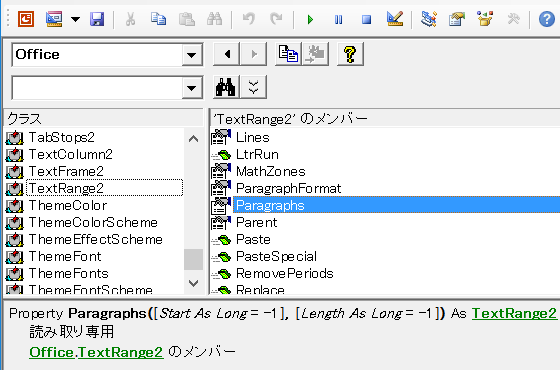
Task: Search with the Object Browser binoculars button
Action: click(226, 87)
